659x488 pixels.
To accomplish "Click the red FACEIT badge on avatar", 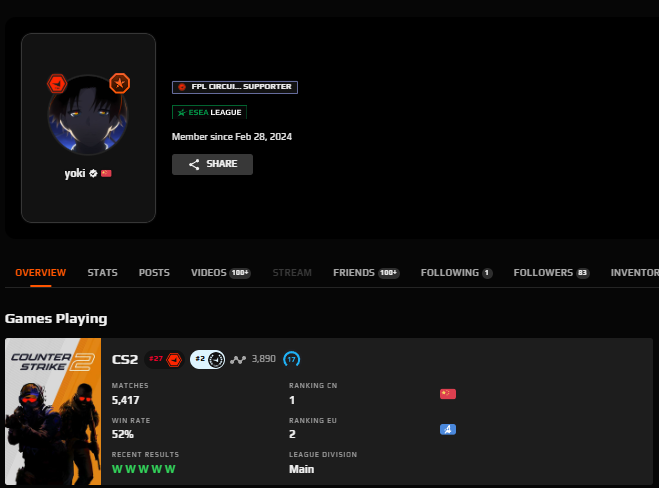I will (57, 84).
